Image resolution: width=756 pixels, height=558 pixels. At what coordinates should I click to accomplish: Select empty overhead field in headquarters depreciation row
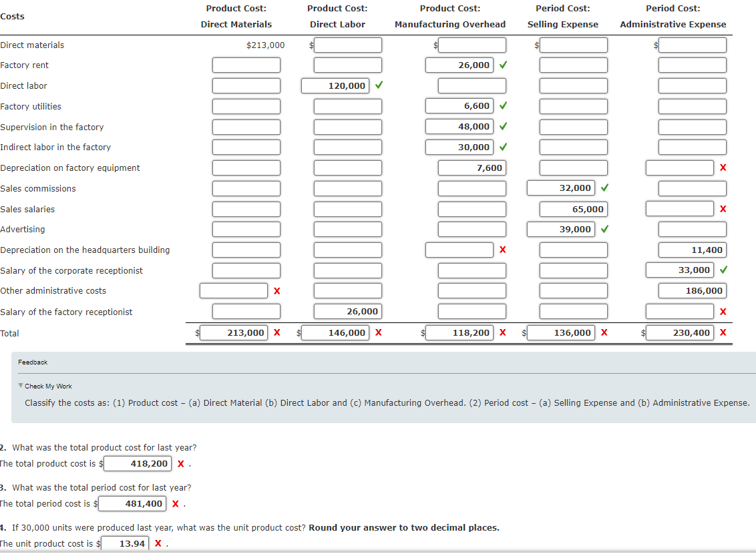click(459, 250)
